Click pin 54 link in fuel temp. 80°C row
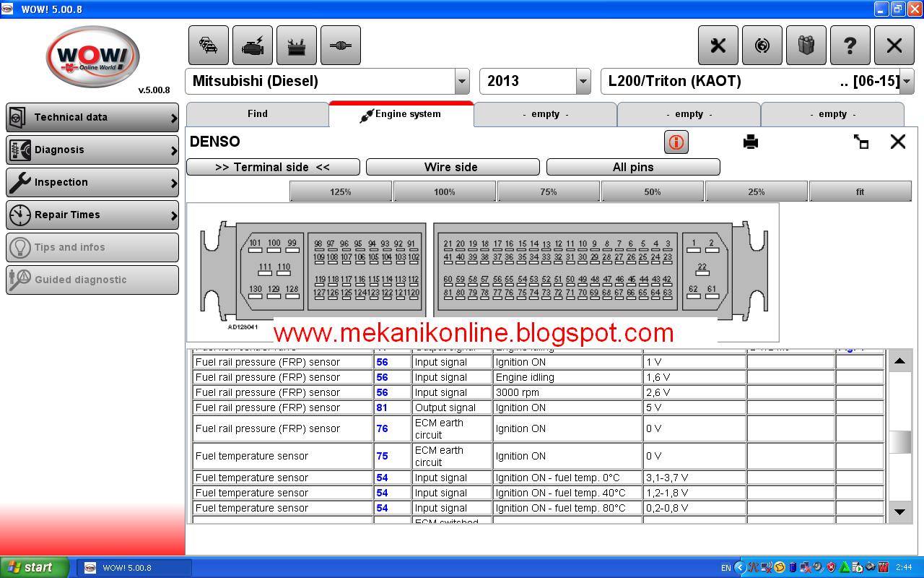Image resolution: width=924 pixels, height=578 pixels. click(382, 508)
